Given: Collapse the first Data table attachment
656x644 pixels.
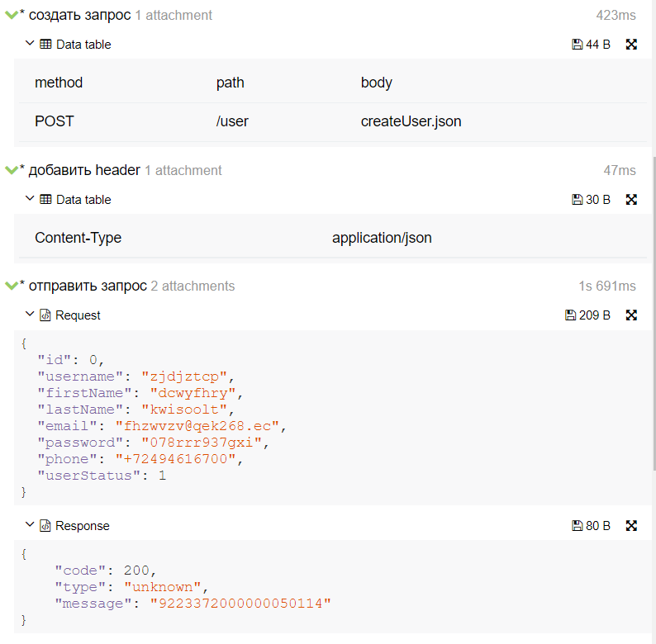Looking at the screenshot, I should tap(29, 43).
